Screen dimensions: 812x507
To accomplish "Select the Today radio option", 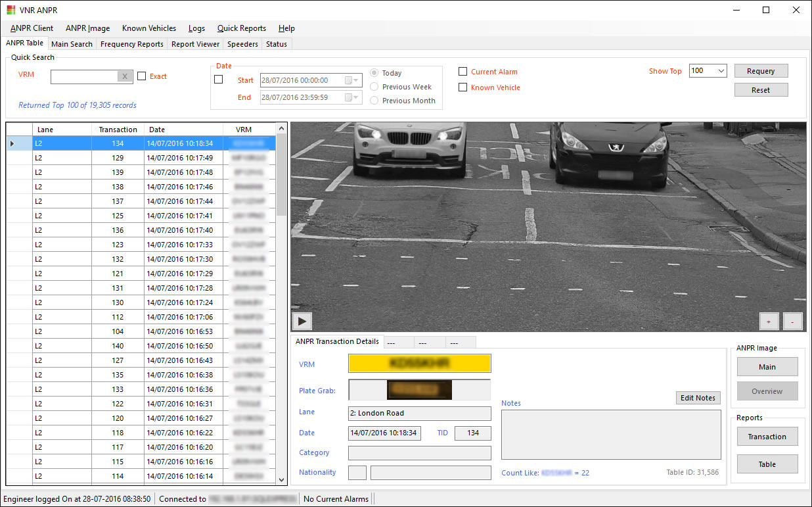I will tap(374, 73).
